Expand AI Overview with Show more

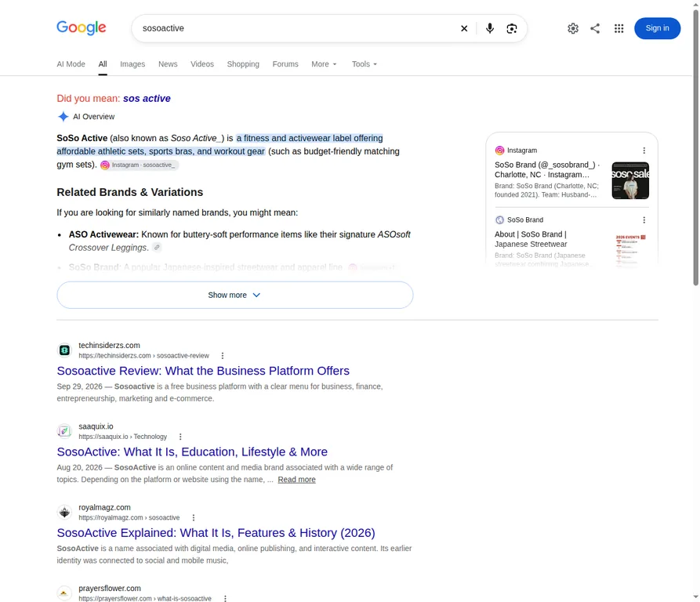click(235, 295)
